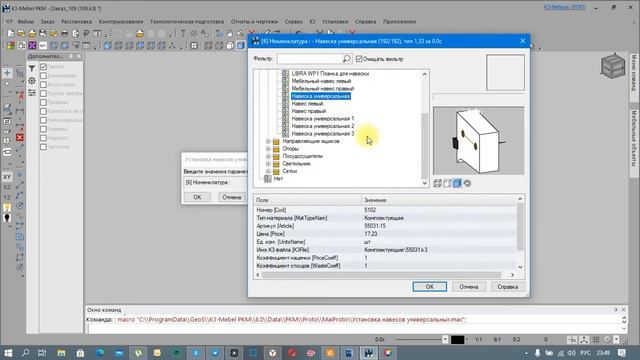This screenshot has width=640, height=360.
Task: Click the print icon in top toolbar
Action: 64,33
